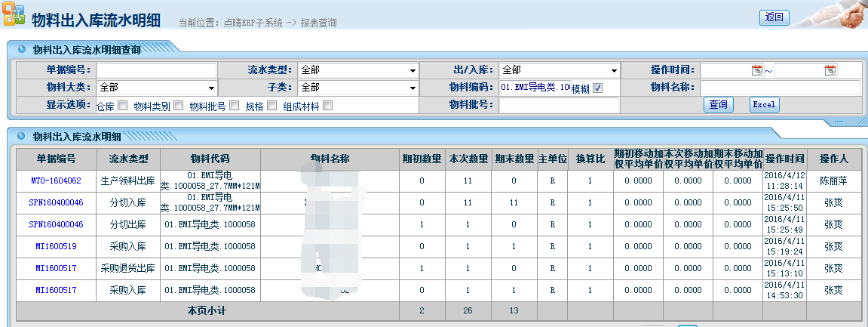868x327 pixels.
Task: Expand the 流水类型 dropdown
Action: click(412, 70)
